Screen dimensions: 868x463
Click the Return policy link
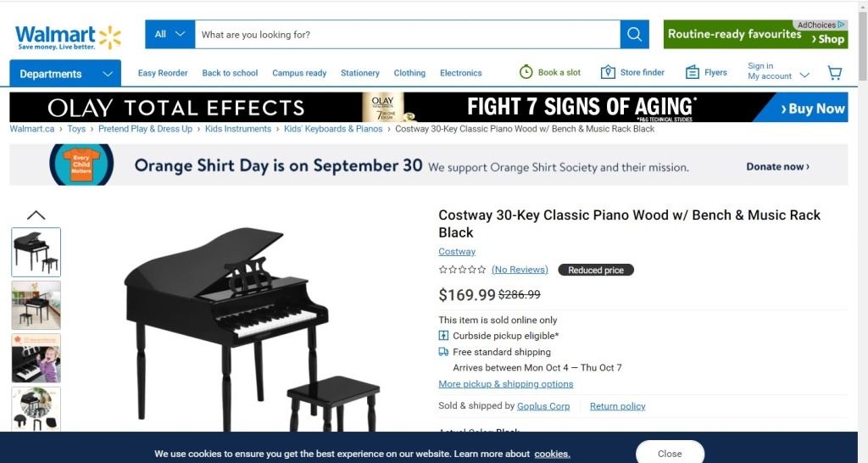point(617,406)
